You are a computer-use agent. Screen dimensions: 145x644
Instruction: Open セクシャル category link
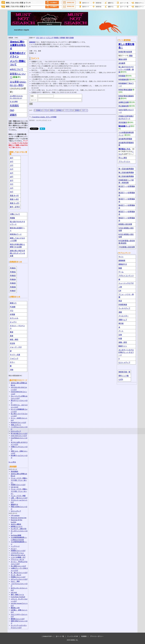pyautogui.click(x=14, y=318)
